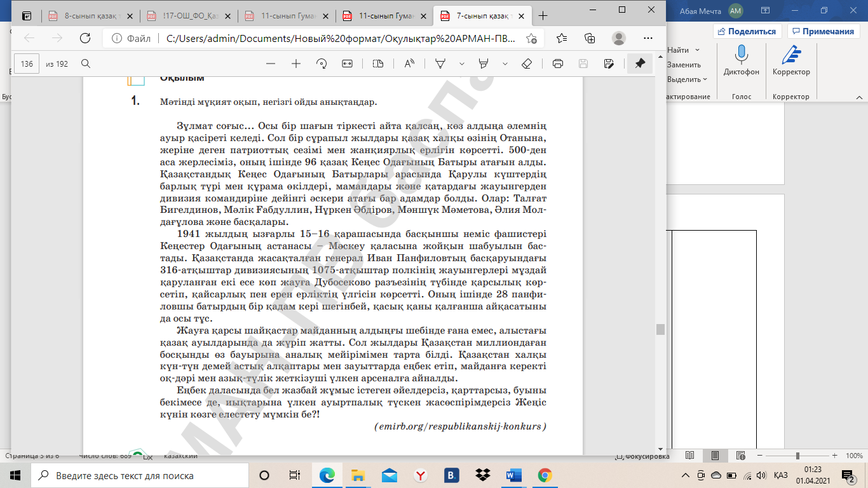
Task: Refresh the PDF page in Edge
Action: pyautogui.click(x=85, y=38)
